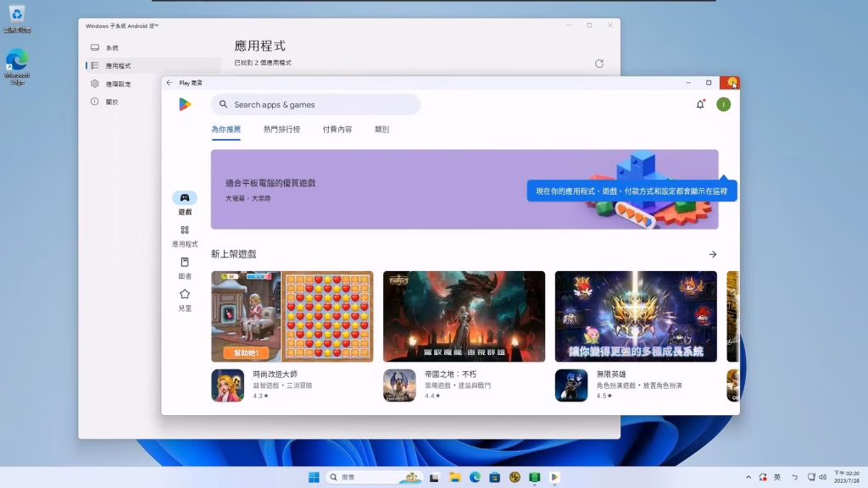Open Microsoft Edge from the taskbar
This screenshot has width=868, height=488.
pos(475,477)
